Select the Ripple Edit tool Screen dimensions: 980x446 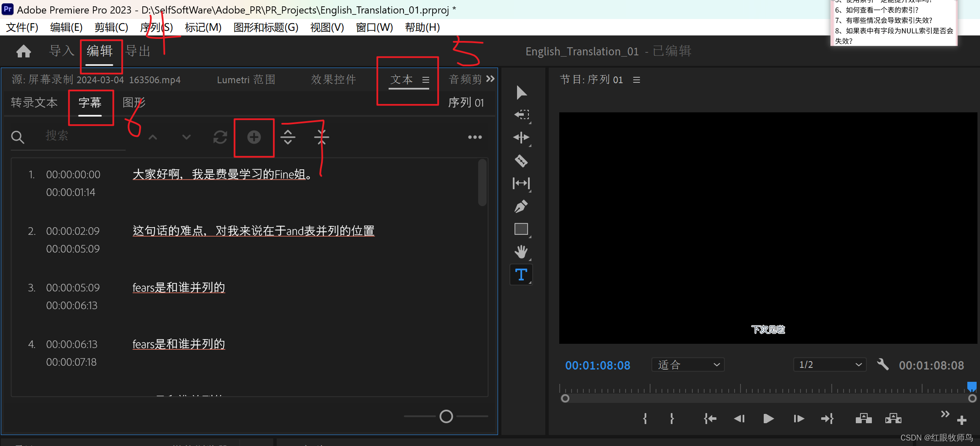pos(521,138)
